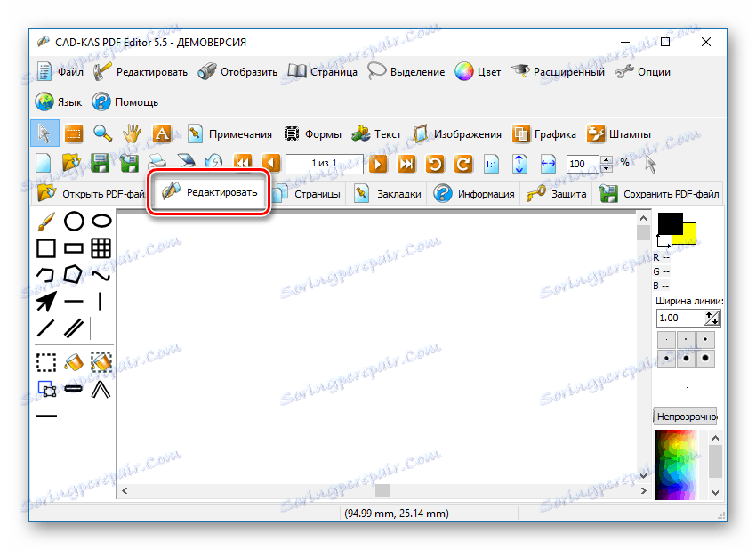This screenshot has width=756, height=550.
Task: Select the paintbrush drawing tool
Action: point(45,222)
